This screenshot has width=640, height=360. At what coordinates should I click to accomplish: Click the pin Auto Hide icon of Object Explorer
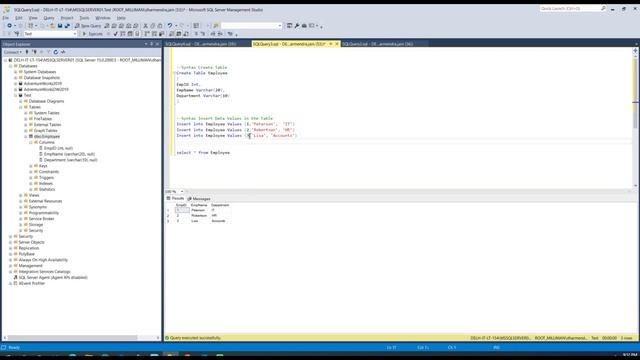tap(151, 44)
